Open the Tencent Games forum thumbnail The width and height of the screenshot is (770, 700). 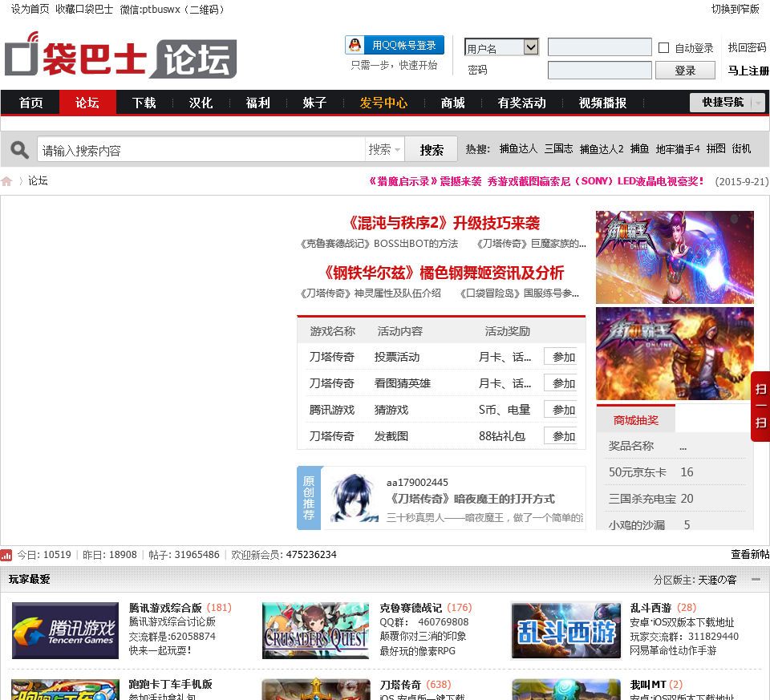click(x=65, y=630)
